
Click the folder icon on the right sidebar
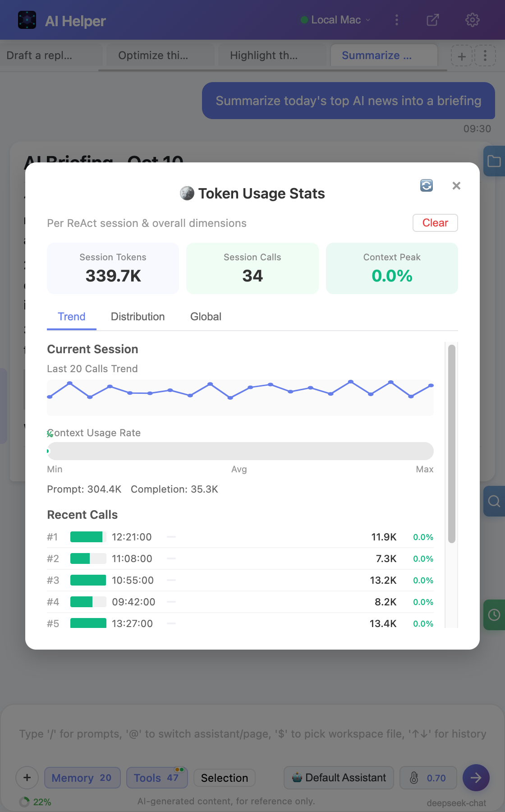point(494,161)
